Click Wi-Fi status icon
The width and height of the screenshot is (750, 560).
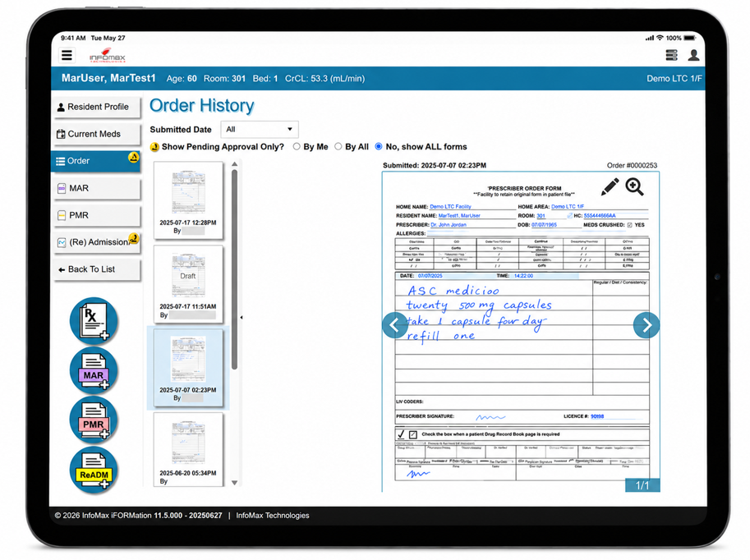point(660,38)
